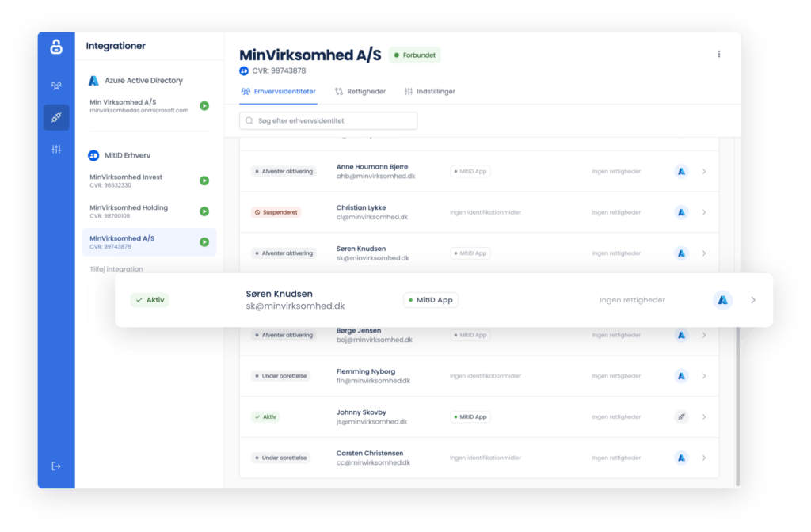Open the Indstillinger tab

click(x=434, y=91)
